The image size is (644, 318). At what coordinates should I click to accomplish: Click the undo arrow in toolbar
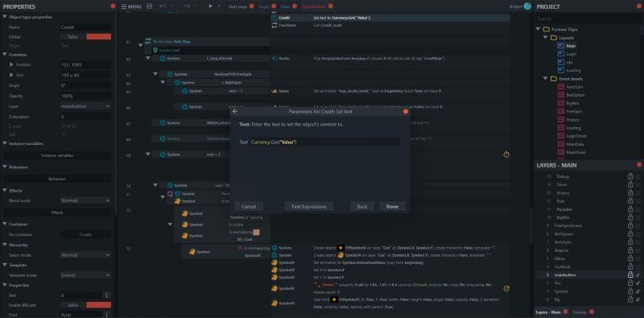pos(163,6)
